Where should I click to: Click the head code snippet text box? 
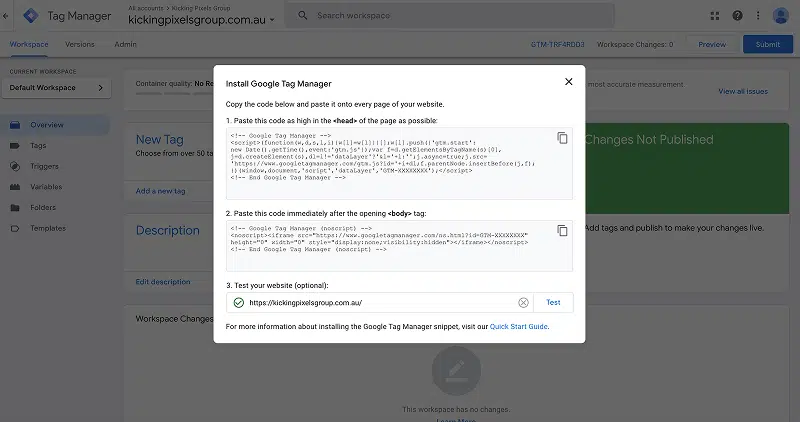pos(399,163)
